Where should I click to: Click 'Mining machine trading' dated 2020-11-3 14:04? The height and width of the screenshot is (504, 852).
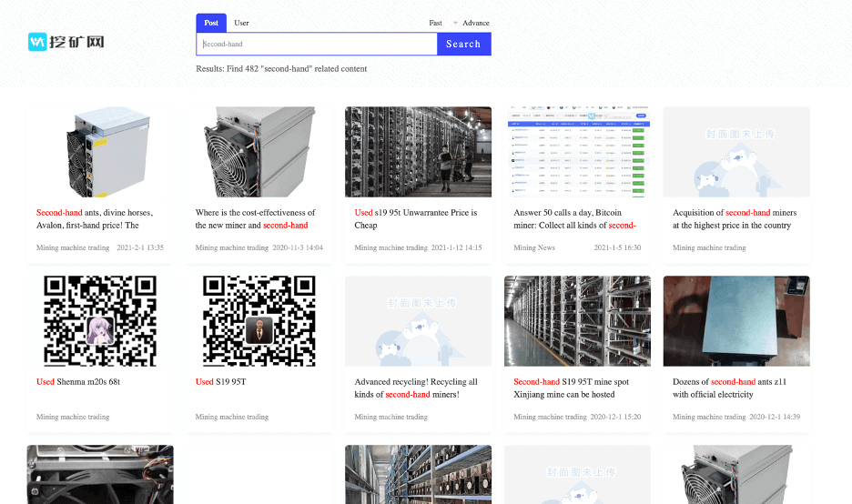(x=232, y=247)
